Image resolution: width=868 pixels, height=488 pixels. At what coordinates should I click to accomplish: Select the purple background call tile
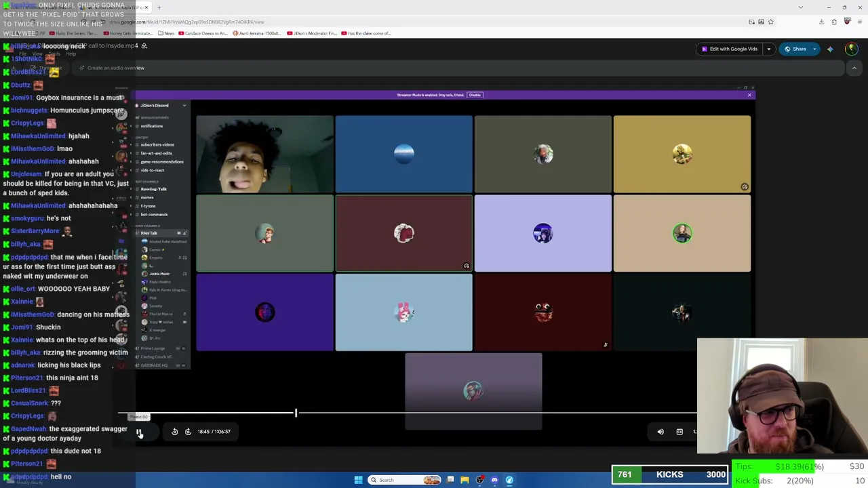pos(264,312)
